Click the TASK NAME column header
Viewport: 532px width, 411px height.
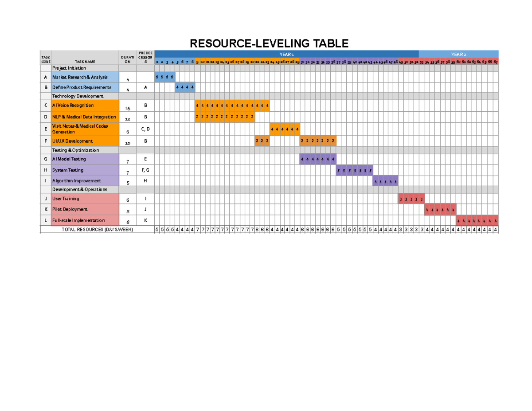85,62
